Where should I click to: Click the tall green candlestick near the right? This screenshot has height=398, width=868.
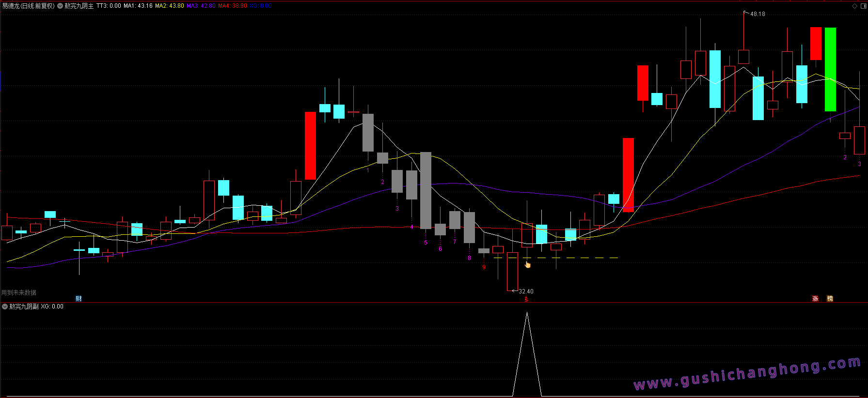click(x=830, y=69)
